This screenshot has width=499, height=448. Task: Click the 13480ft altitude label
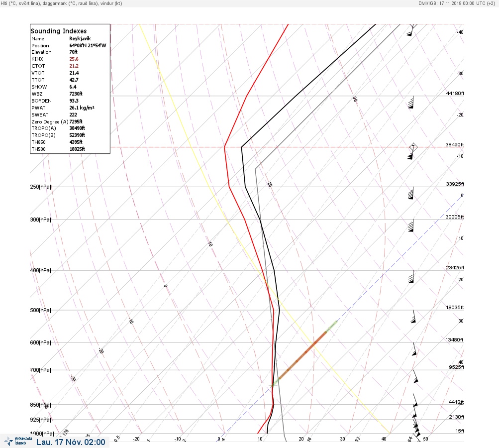tap(454, 340)
